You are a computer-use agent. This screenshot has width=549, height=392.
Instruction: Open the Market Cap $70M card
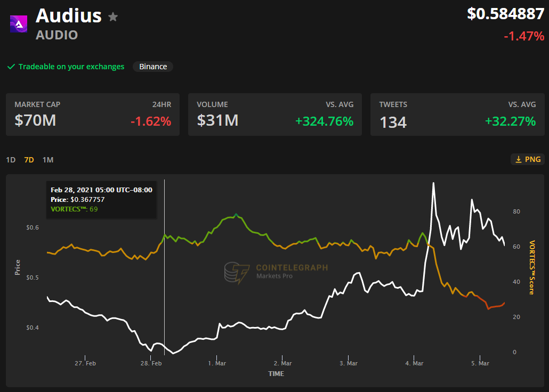[x=93, y=115]
